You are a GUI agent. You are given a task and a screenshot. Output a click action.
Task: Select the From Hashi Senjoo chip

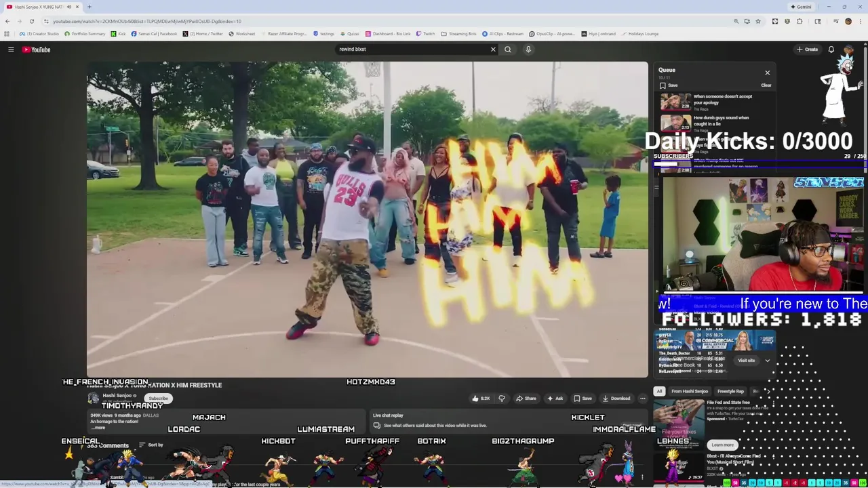tap(690, 391)
